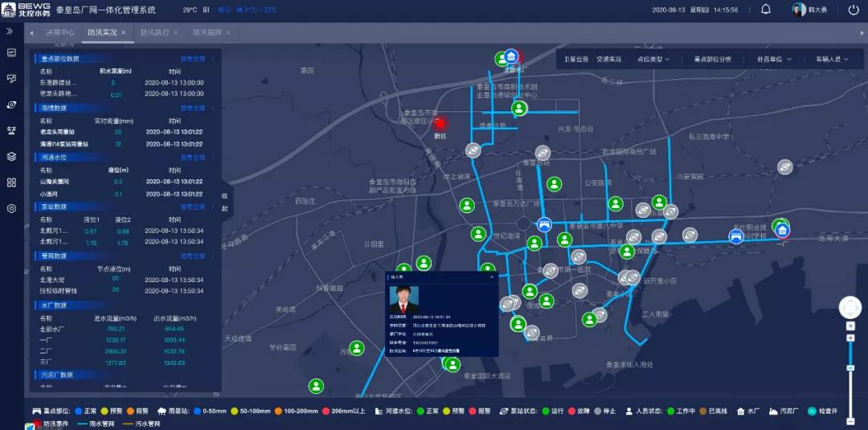Viewport: 868px width, 430px height.
Task: Click the 重点部位分析 button
Action: 713,59
